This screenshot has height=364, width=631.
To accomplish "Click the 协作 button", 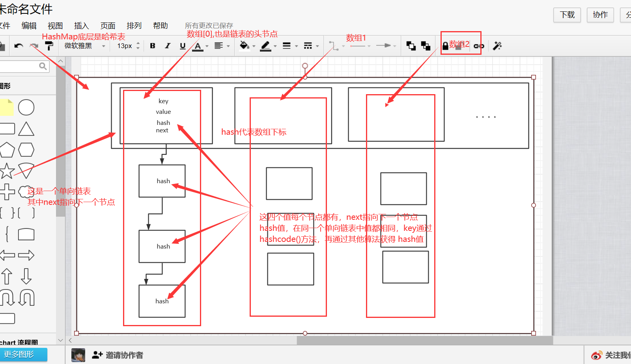I will click(x=600, y=15).
